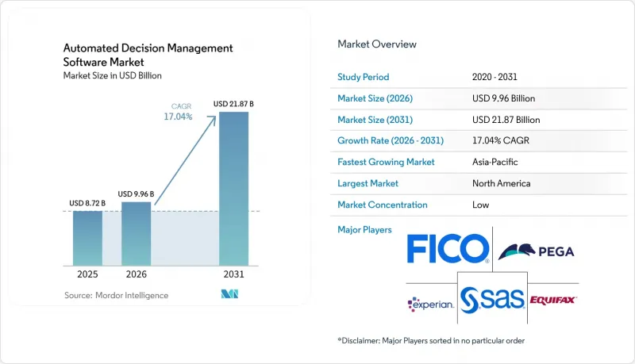Screen dimensions: 635x364
Task: Click the 'USD 21.87 Billion' table value
Action: tap(506, 120)
